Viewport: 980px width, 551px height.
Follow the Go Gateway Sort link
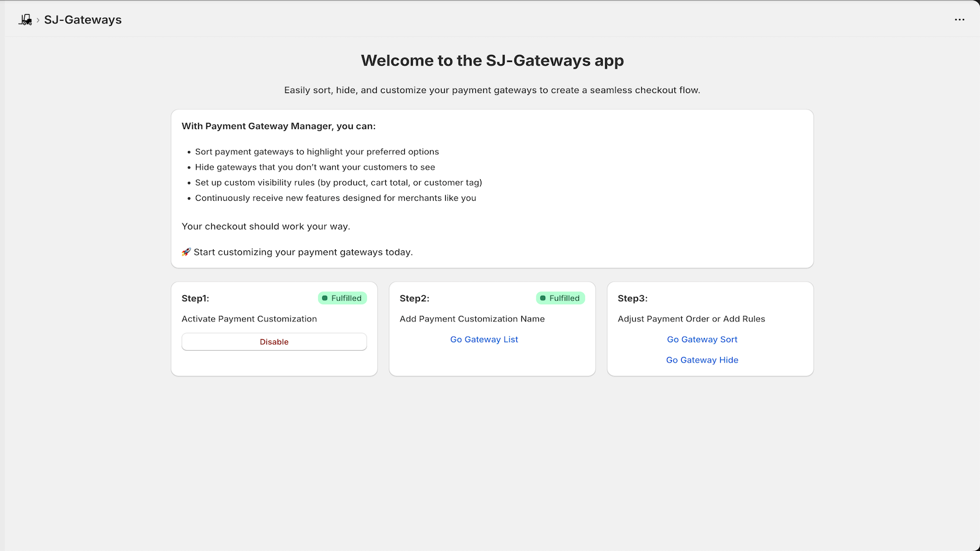click(x=702, y=339)
